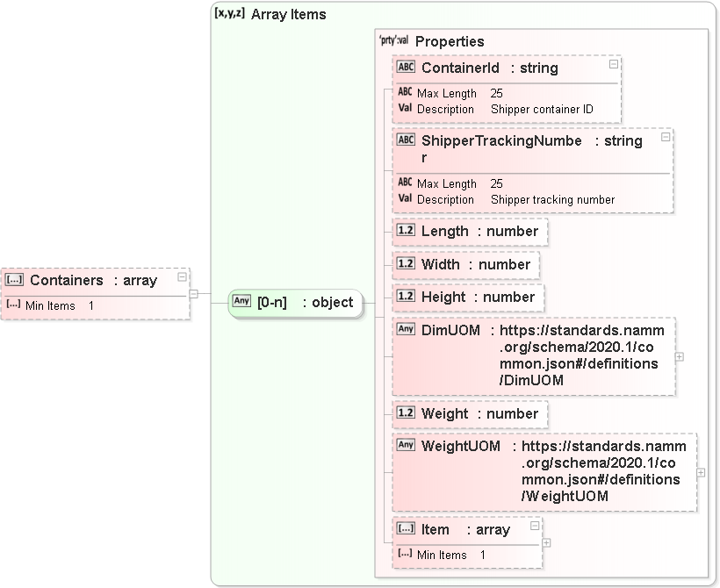Click the 1.2 number icon beside Weight
This screenshot has height=588, width=720.
tap(406, 412)
